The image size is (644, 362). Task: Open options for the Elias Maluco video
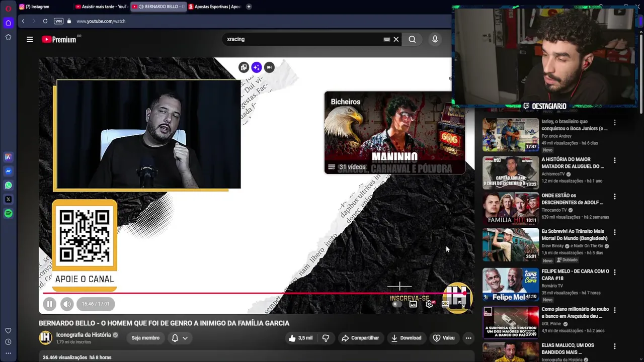(614, 346)
